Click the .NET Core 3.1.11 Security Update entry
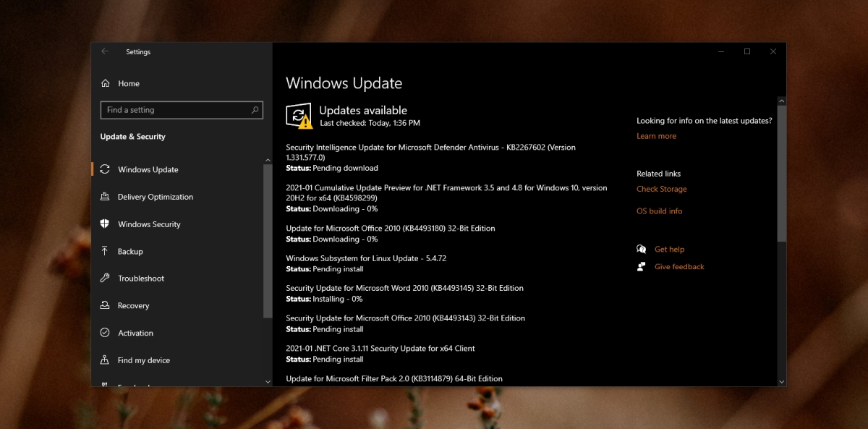This screenshot has width=868, height=429. (x=380, y=354)
